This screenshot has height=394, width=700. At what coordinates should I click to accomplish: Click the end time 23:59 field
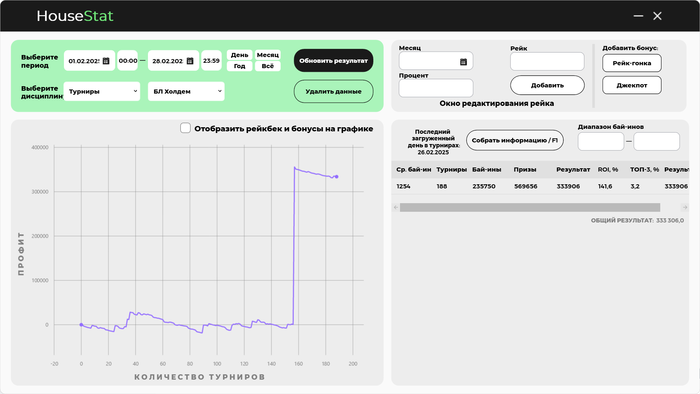(x=211, y=61)
